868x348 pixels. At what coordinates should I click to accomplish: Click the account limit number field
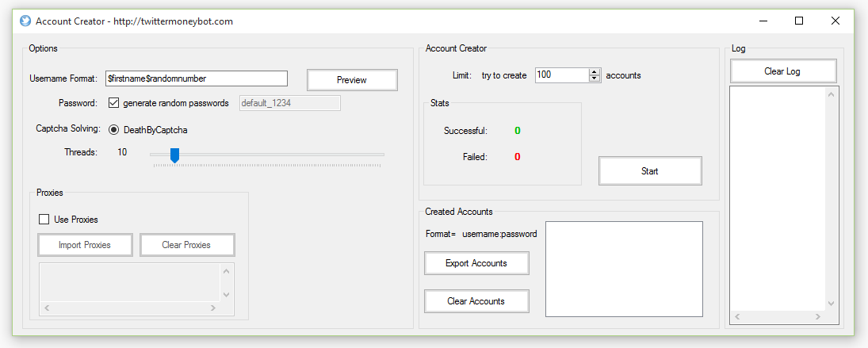tap(561, 75)
